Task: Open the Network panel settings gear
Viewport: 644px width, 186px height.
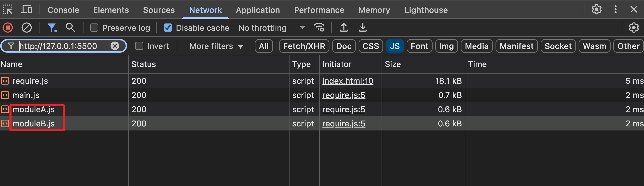Action: (x=633, y=28)
